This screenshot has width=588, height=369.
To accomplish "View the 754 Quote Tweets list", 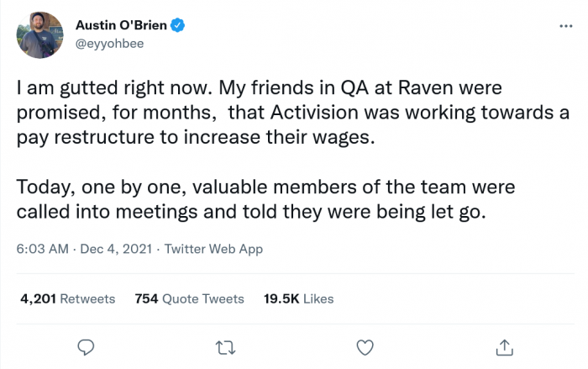I will 189,298.
